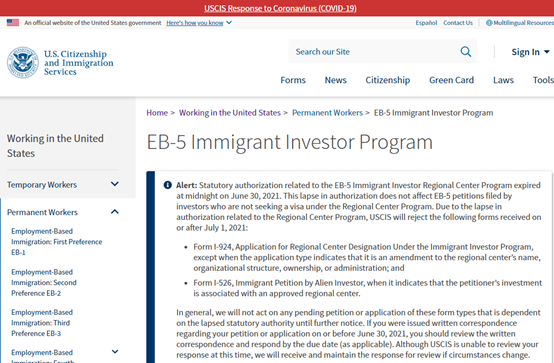Click the "Here's how you know" link

pos(195,23)
